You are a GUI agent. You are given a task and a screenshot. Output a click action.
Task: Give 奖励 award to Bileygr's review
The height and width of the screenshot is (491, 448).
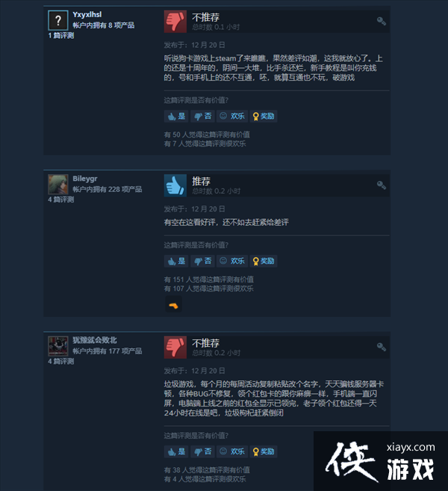click(x=264, y=261)
